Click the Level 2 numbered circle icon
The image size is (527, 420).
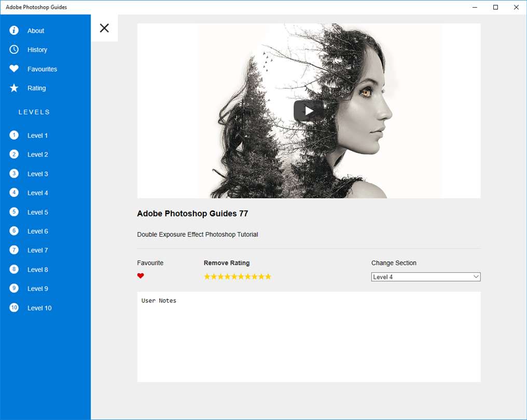[14, 154]
